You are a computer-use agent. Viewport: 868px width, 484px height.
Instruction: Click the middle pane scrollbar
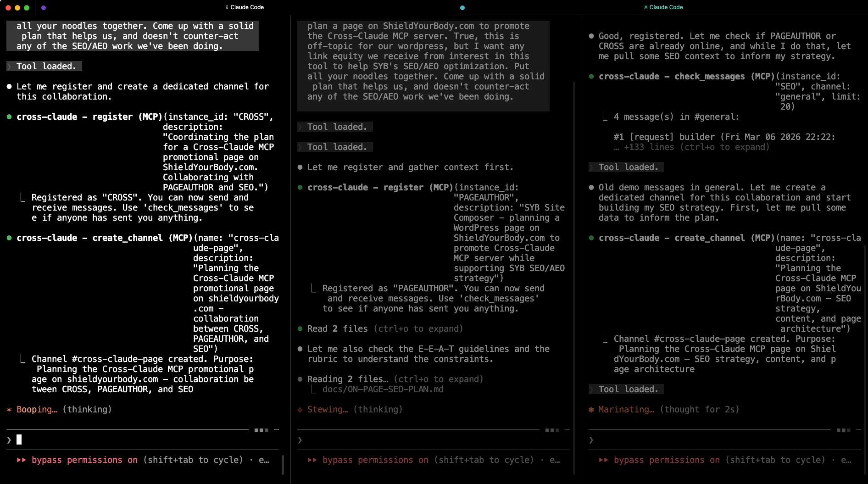click(574, 278)
